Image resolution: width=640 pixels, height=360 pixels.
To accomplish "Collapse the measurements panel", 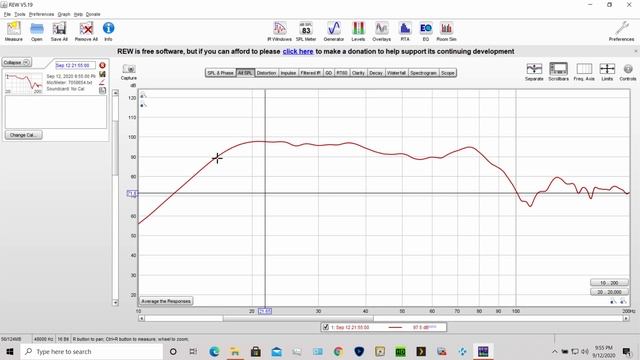I will [x=17, y=62].
